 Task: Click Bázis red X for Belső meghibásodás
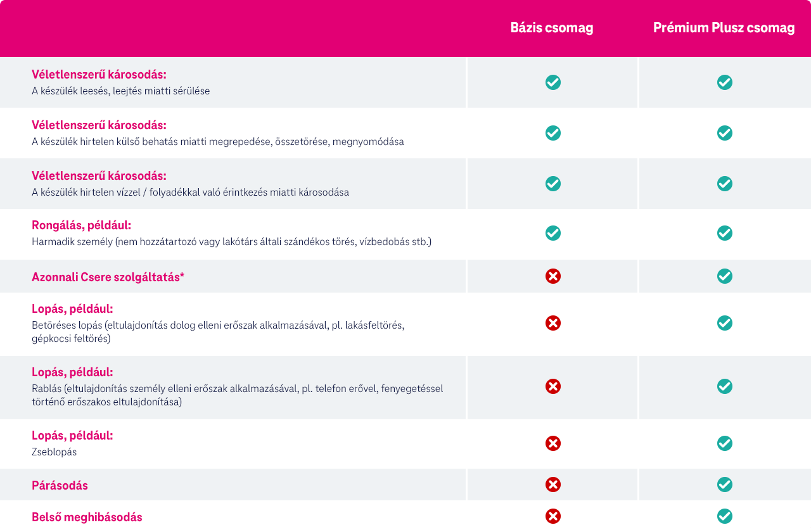click(553, 516)
